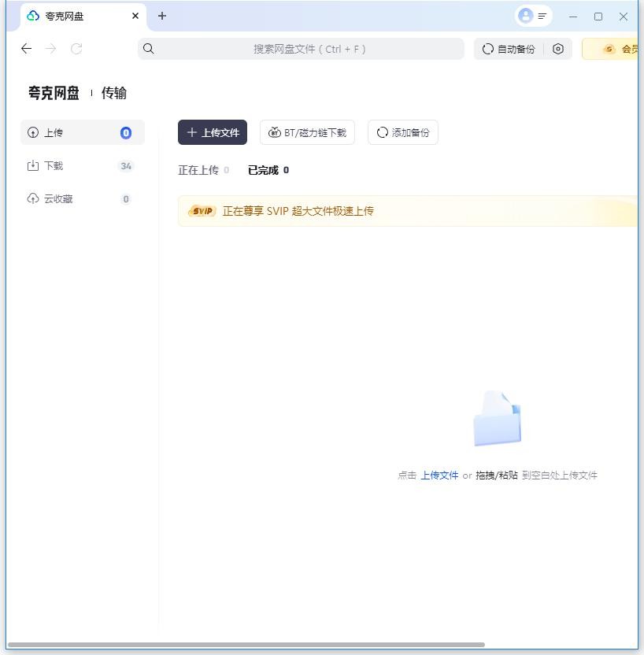644x655 pixels.
Task: Open settings via the hexagon gear icon
Action: point(558,49)
